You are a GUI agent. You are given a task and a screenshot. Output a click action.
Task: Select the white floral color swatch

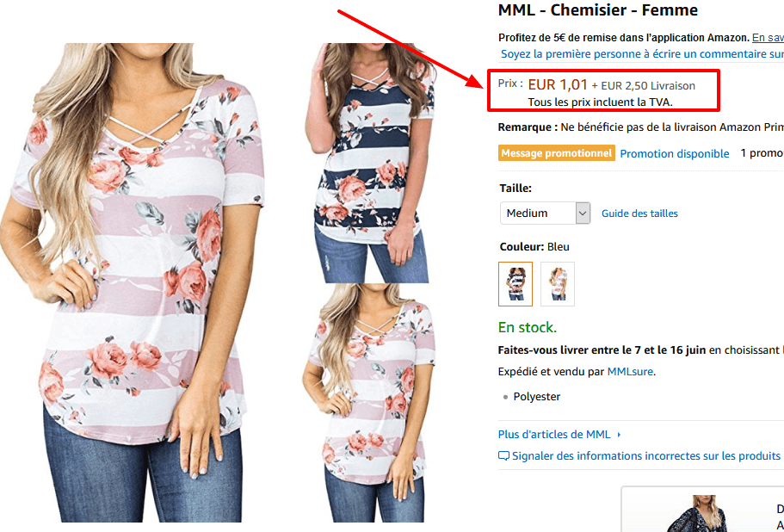coord(557,283)
